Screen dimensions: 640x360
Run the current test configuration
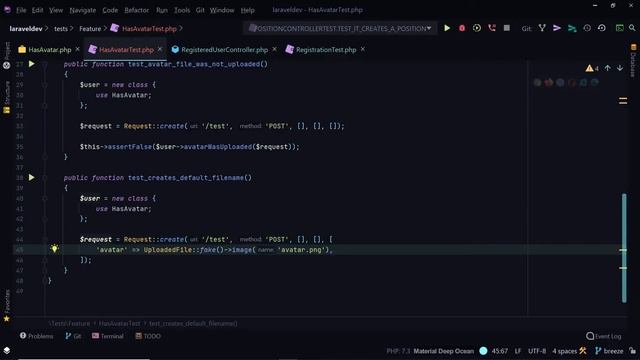(447, 28)
